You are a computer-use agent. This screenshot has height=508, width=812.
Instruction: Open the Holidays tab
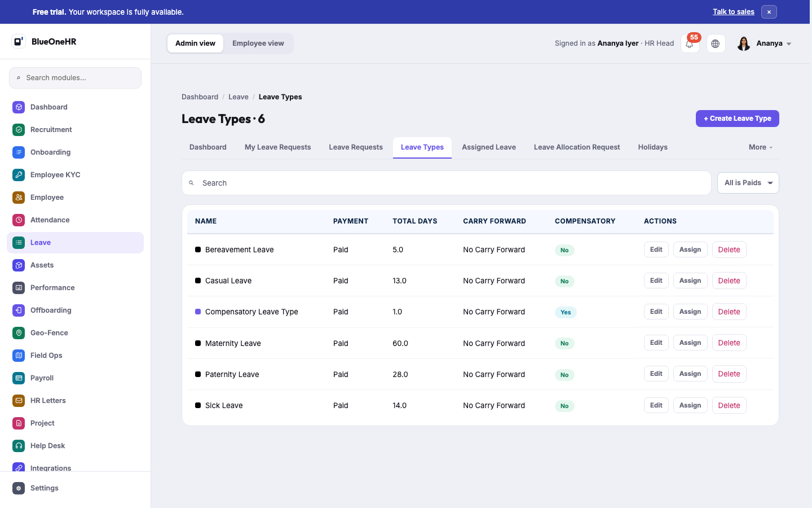point(653,147)
